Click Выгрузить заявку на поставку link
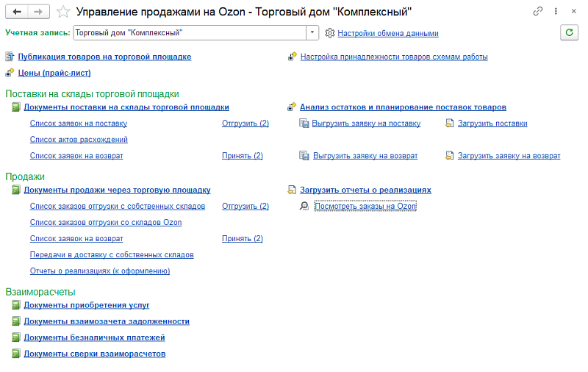588x372 pixels. [x=366, y=124]
